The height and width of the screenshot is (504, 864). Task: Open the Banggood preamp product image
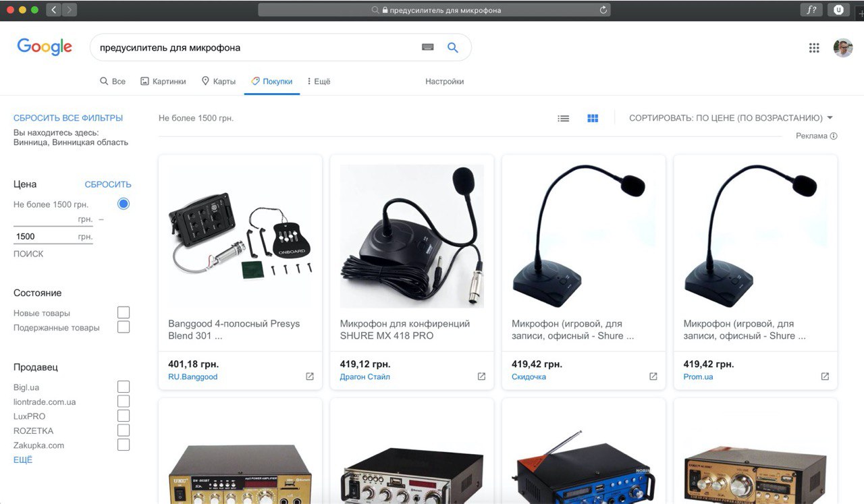240,236
